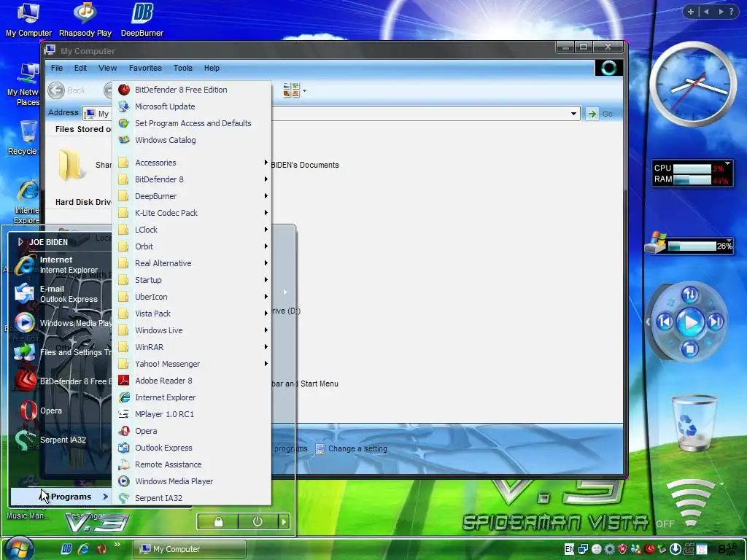Launch Microsoft Update

click(192, 106)
